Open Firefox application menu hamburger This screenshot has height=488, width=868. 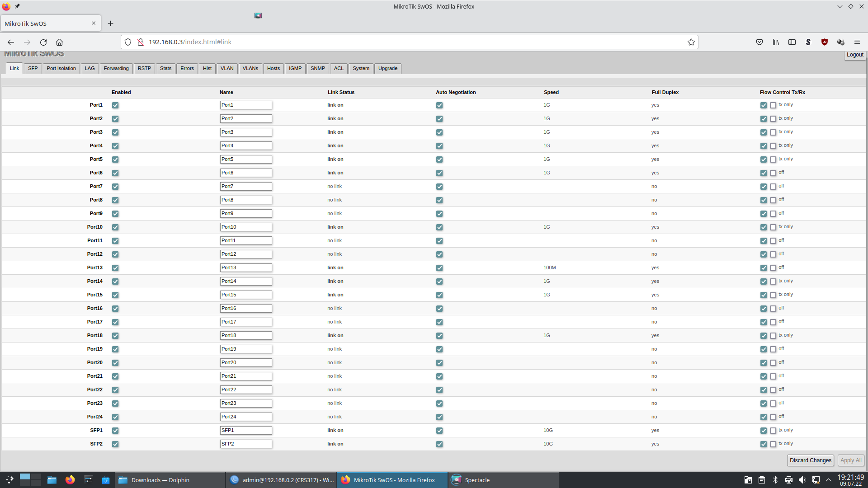[857, 42]
